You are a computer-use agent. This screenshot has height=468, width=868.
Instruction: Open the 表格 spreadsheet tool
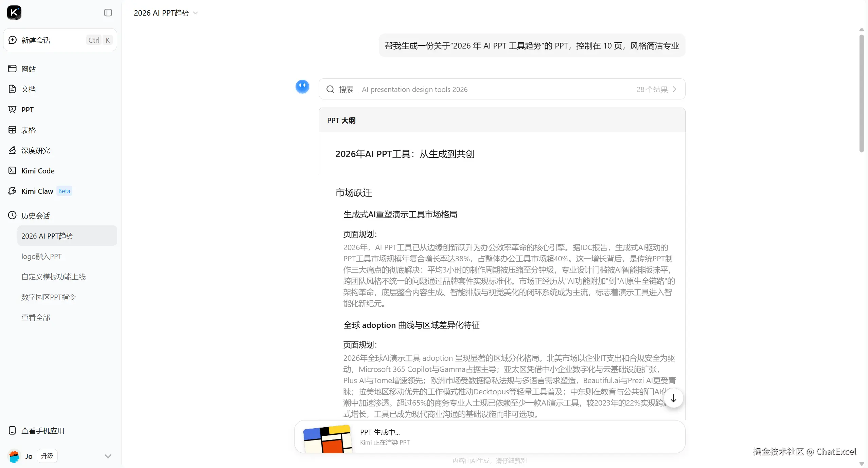(28, 130)
